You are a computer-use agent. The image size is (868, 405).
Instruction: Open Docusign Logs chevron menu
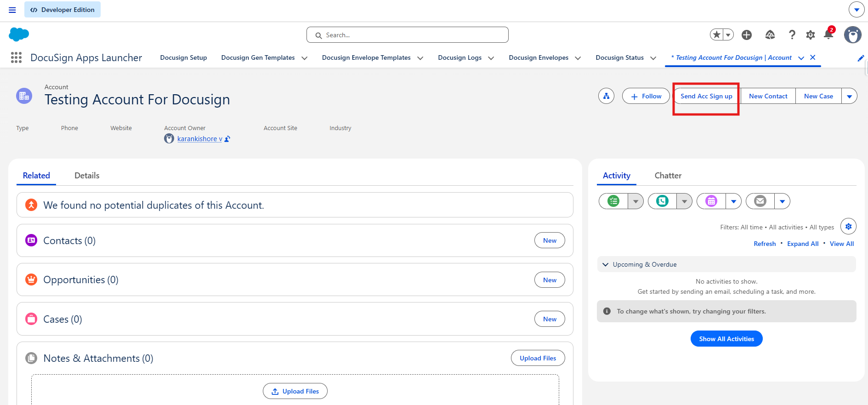click(x=491, y=58)
